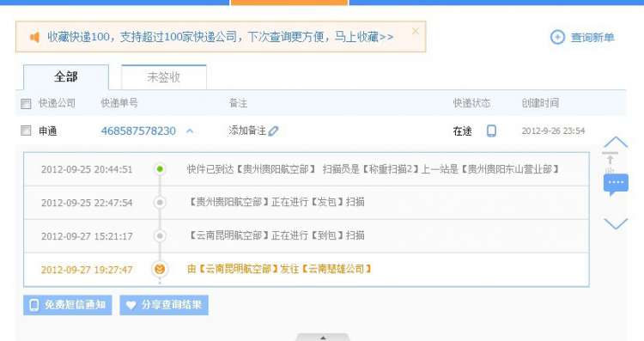Switch to the 全部 tab
The image size is (644, 341).
tap(66, 77)
